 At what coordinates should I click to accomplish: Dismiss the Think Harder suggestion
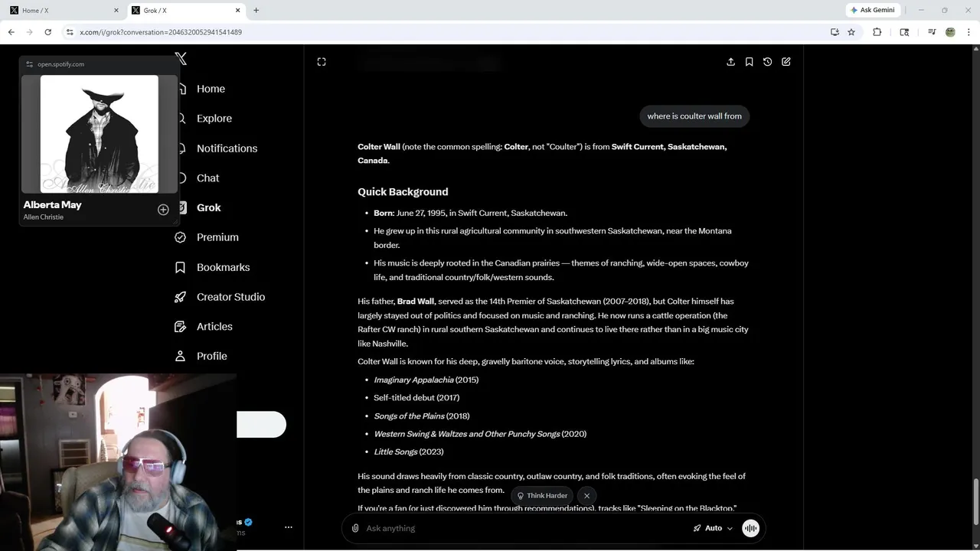coord(587,496)
